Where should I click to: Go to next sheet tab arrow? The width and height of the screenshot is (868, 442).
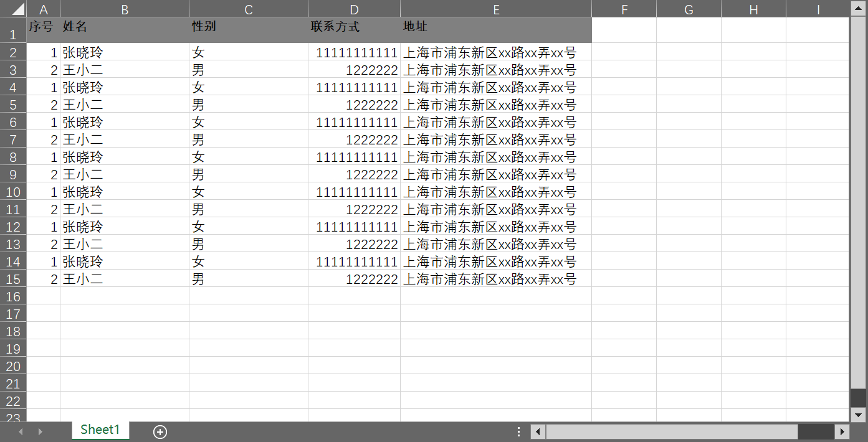click(x=41, y=431)
